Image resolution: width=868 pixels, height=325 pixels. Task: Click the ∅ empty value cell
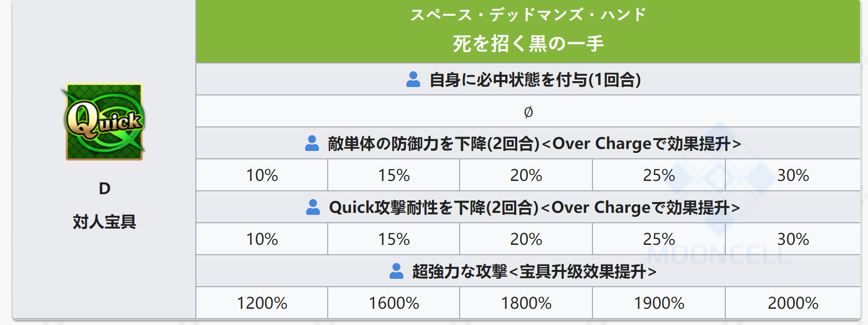(528, 111)
